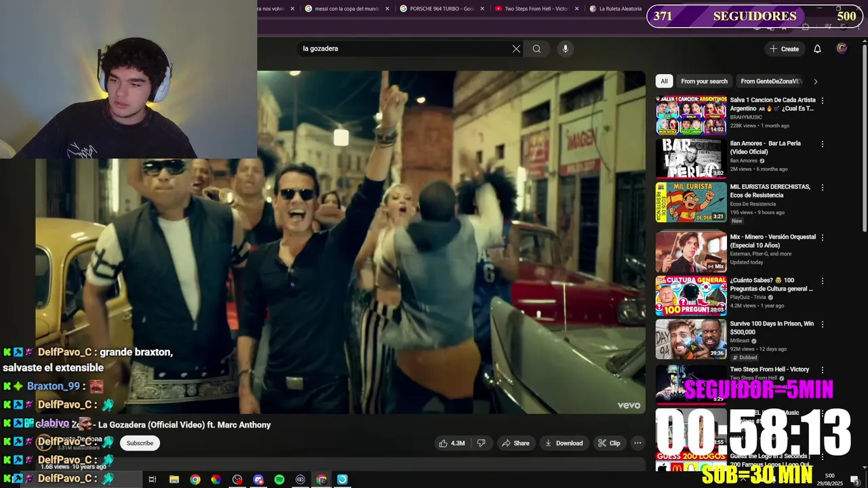Open File Explorer from the taskbar
Image resolution: width=868 pixels, height=488 pixels.
(x=174, y=479)
